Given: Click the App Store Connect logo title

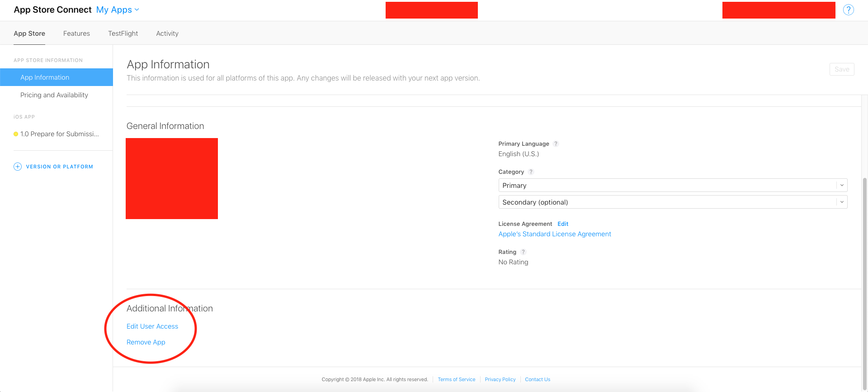Looking at the screenshot, I should (52, 10).
